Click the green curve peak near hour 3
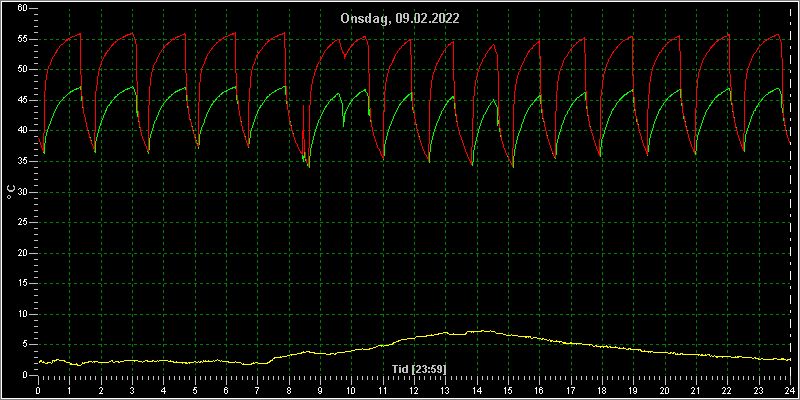This screenshot has height=400, width=800. 133,86
